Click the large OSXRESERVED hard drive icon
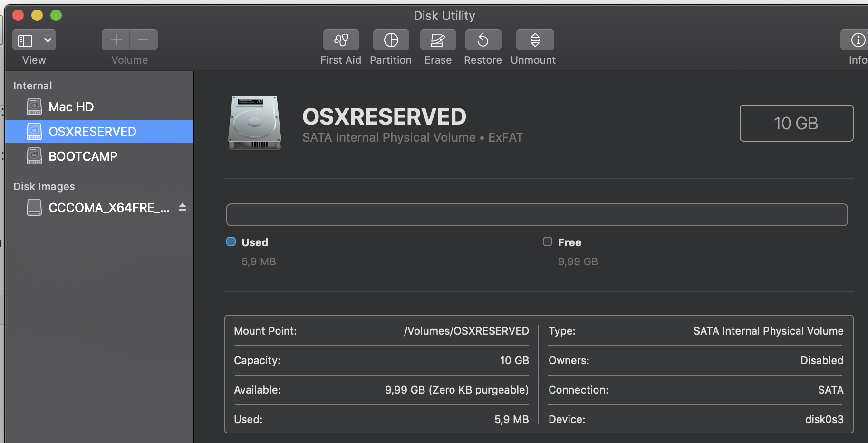868x443 pixels. (255, 123)
